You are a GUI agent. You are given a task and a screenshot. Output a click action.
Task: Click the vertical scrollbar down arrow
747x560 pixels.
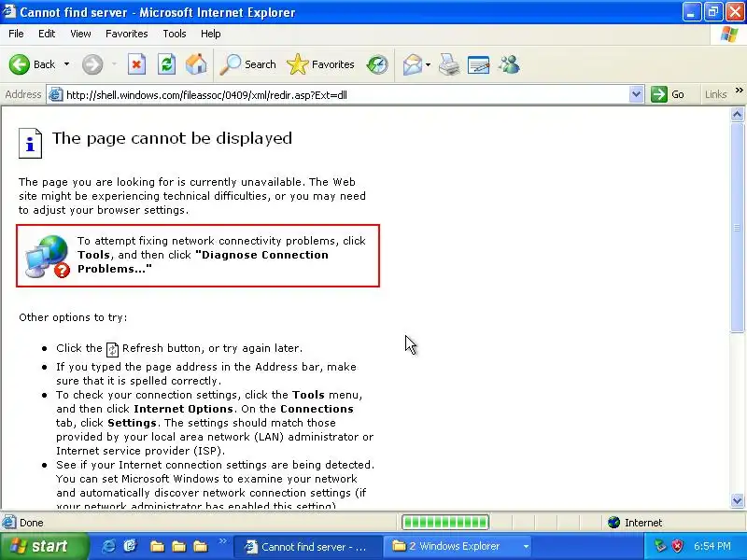[x=737, y=500]
